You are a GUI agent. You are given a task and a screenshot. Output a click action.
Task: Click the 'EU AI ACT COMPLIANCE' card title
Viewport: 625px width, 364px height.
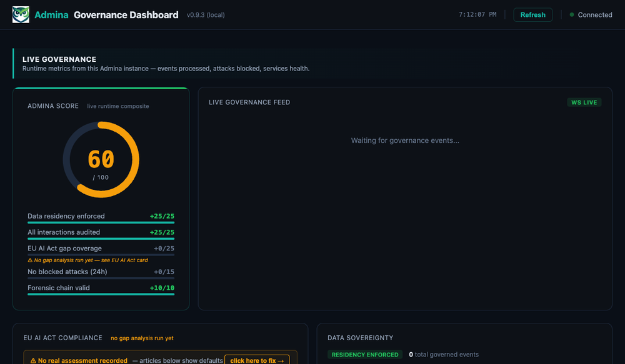pos(63,338)
